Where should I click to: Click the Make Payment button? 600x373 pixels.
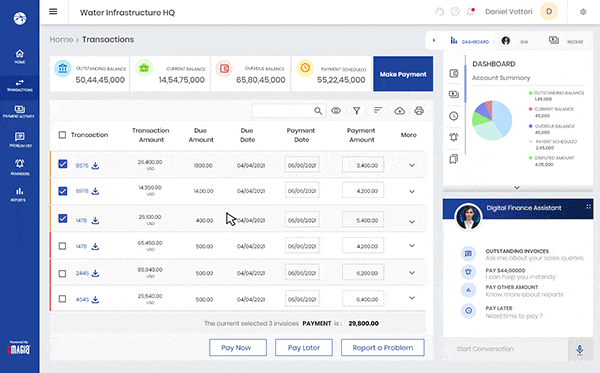pos(403,74)
